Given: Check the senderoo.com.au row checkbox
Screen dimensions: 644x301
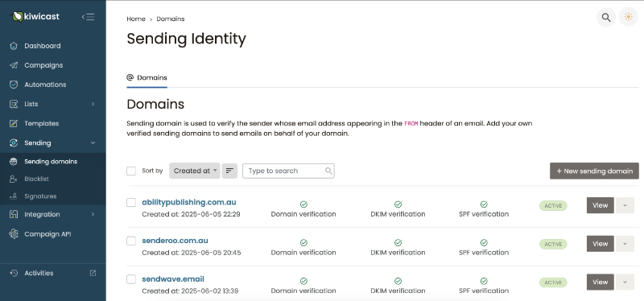Looking at the screenshot, I should click(x=131, y=241).
